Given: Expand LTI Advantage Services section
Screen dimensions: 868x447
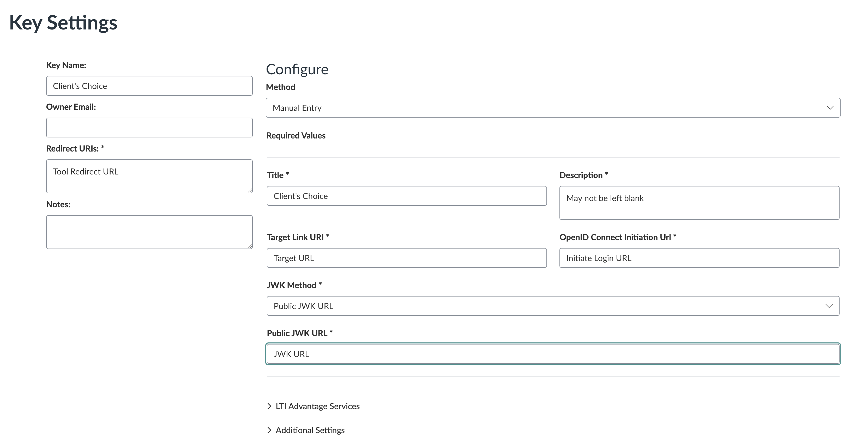Looking at the screenshot, I should tap(317, 406).
